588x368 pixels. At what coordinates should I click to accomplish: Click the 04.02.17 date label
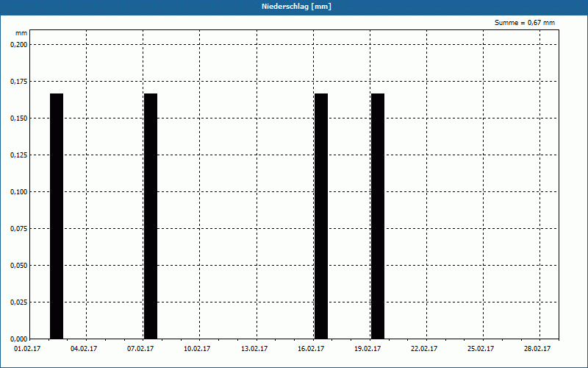84,349
